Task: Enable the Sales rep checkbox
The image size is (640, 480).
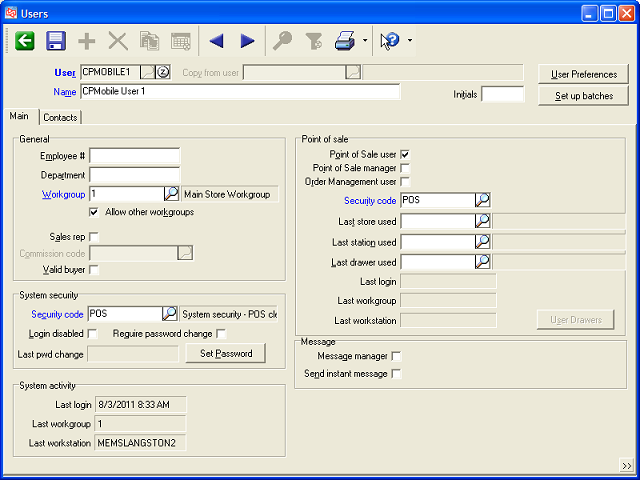Action: [94, 236]
